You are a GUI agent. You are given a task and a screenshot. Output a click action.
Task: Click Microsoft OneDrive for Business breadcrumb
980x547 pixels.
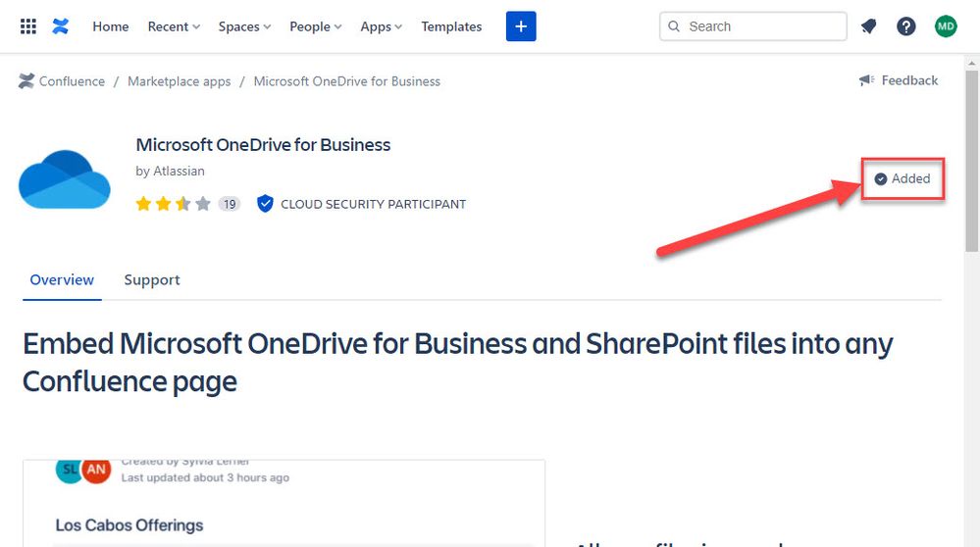point(347,81)
